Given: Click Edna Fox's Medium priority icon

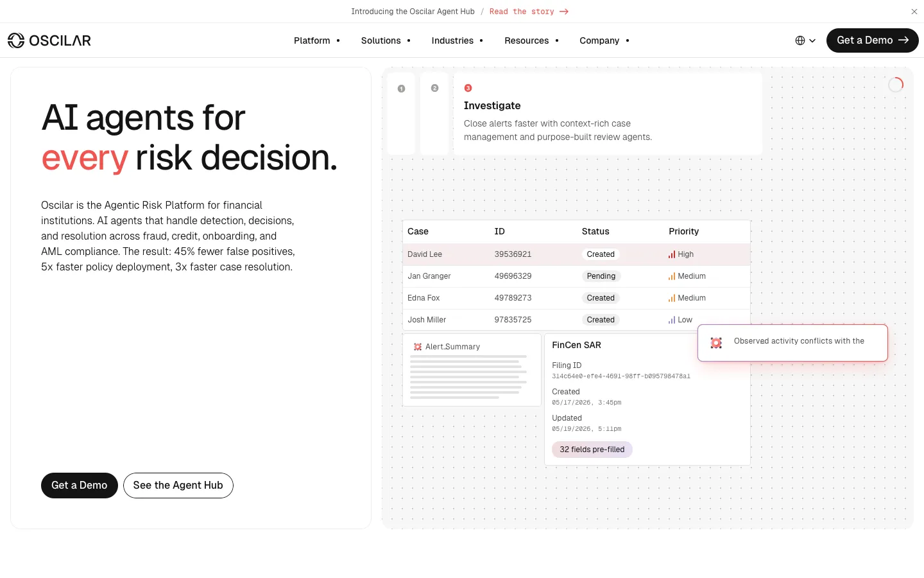Looking at the screenshot, I should click(x=672, y=298).
